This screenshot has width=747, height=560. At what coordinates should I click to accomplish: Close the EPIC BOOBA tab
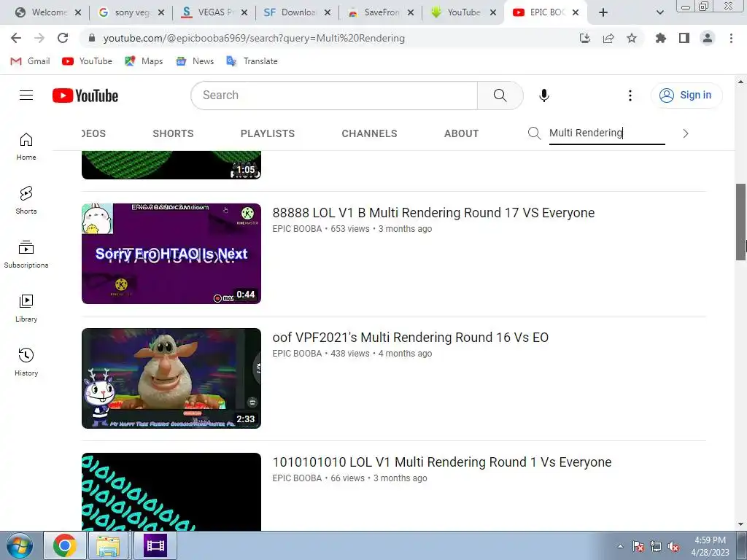(576, 12)
